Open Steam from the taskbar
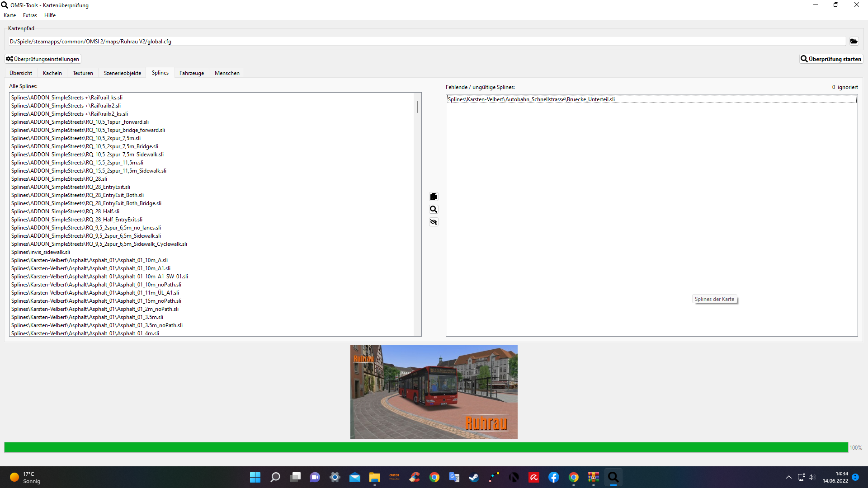The image size is (868, 488). tap(474, 477)
